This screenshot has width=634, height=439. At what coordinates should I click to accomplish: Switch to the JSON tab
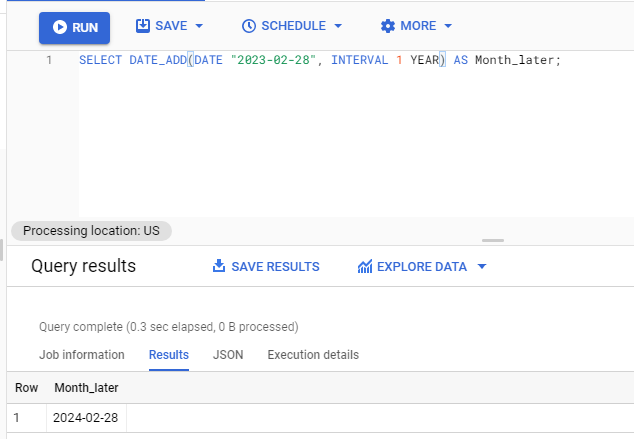228,355
